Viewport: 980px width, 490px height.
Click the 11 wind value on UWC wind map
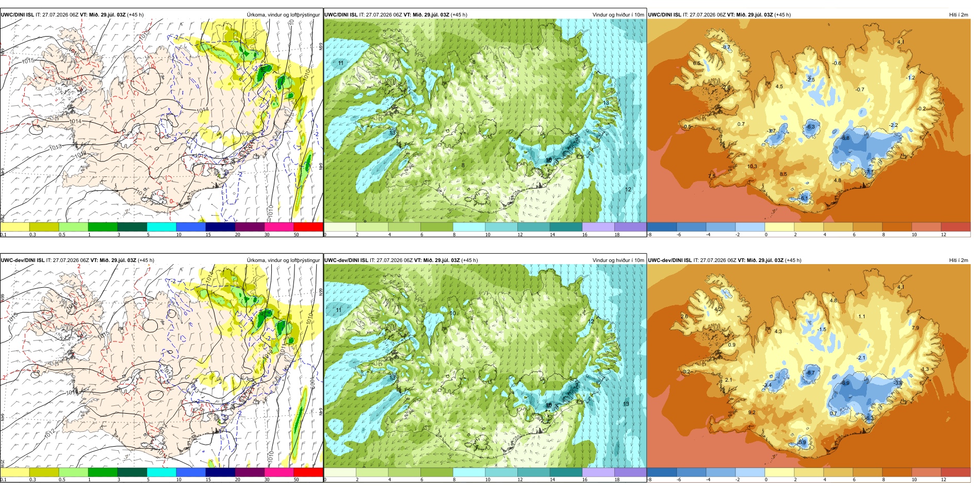[341, 63]
